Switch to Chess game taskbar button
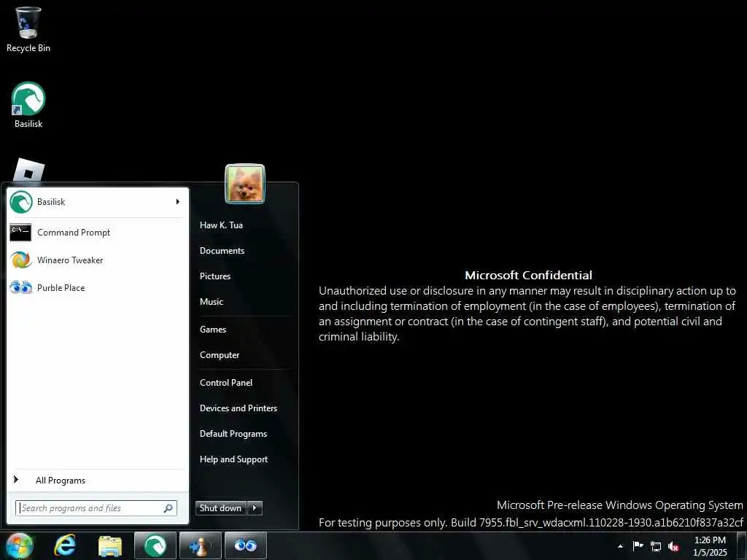The image size is (747, 560). click(x=200, y=545)
